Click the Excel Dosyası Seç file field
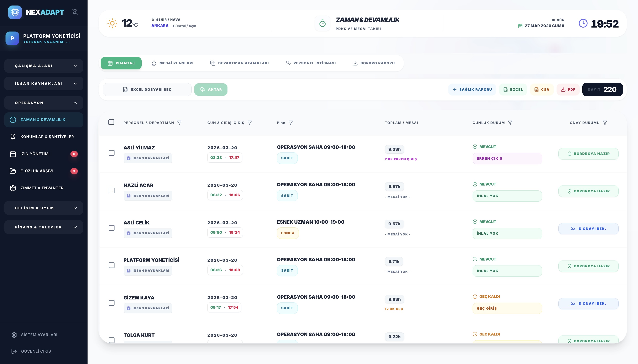Image resolution: width=638 pixels, height=364 pixels. (147, 89)
